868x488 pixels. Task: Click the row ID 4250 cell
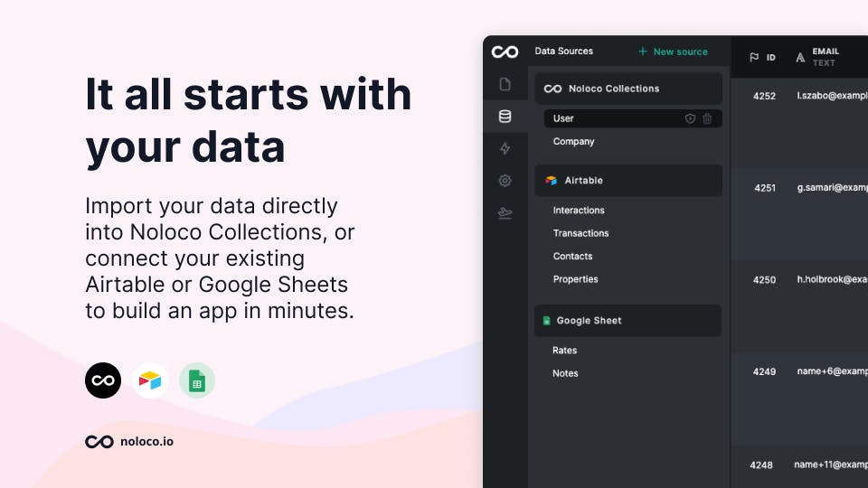(x=765, y=280)
